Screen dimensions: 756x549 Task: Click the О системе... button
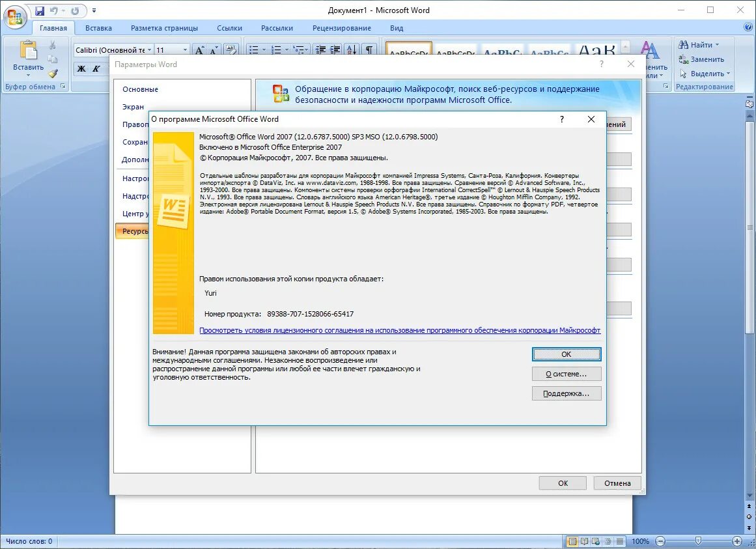click(x=566, y=374)
